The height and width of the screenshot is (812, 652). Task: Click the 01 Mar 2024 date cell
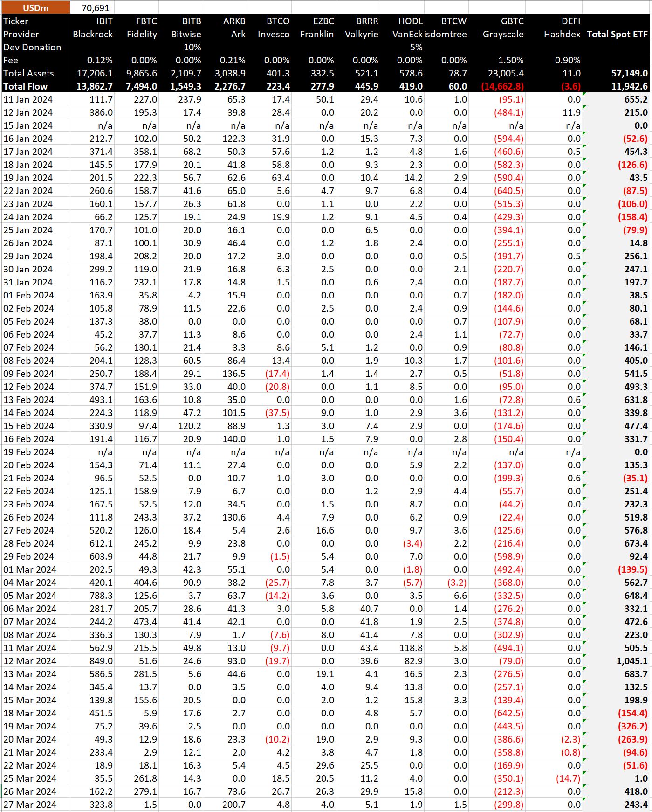(x=29, y=569)
